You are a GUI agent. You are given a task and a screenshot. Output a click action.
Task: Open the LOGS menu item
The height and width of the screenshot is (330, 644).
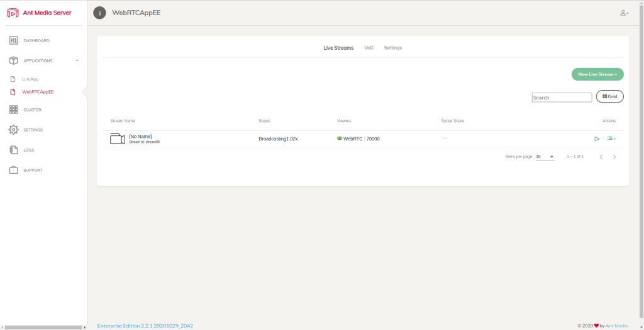29,150
